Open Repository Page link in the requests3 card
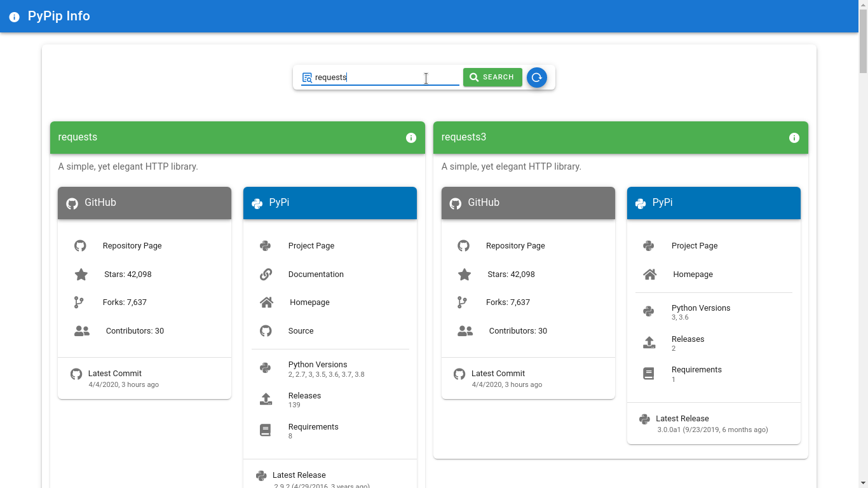Image resolution: width=868 pixels, height=488 pixels. pos(515,246)
